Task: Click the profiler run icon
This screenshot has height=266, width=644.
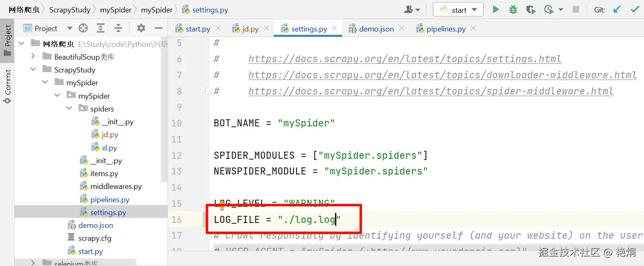Action: pos(549,10)
